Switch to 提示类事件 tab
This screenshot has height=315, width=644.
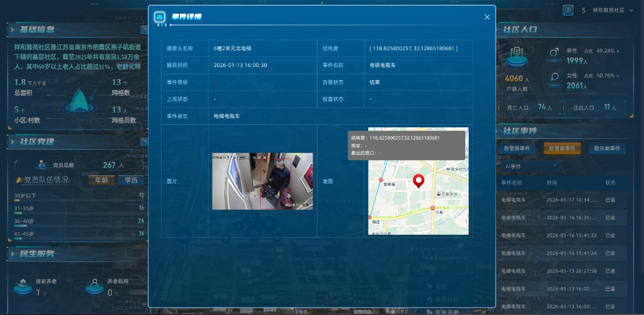click(607, 148)
